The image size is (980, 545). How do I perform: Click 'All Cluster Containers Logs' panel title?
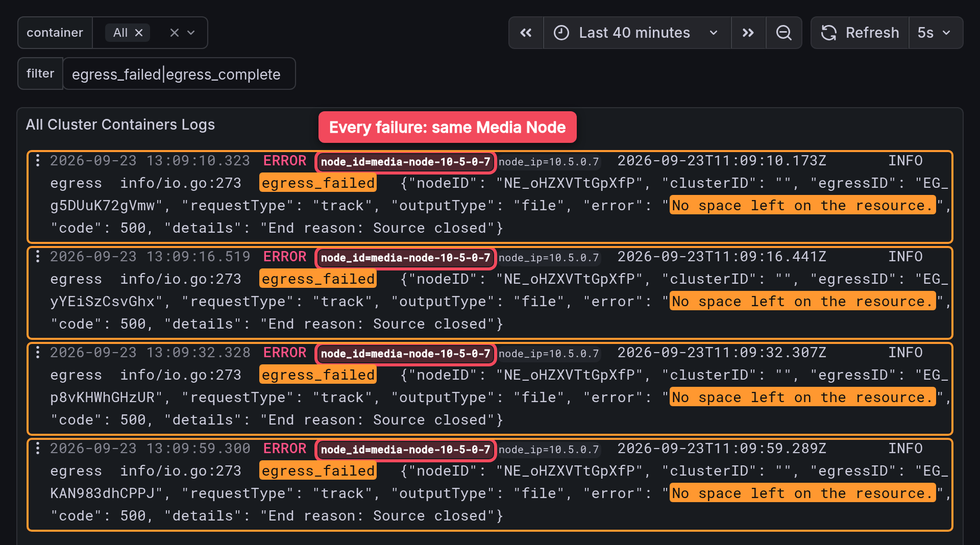[x=120, y=125]
